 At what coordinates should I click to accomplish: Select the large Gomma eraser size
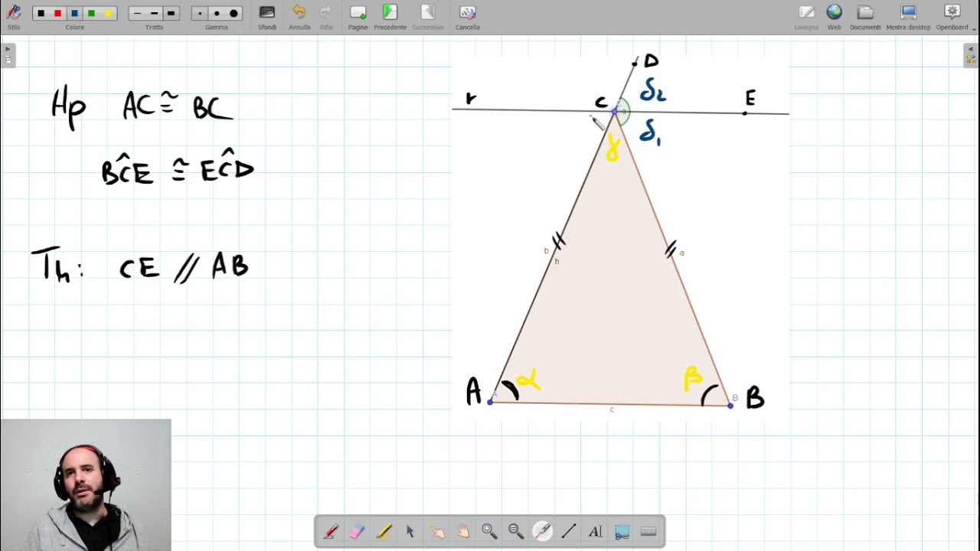234,14
